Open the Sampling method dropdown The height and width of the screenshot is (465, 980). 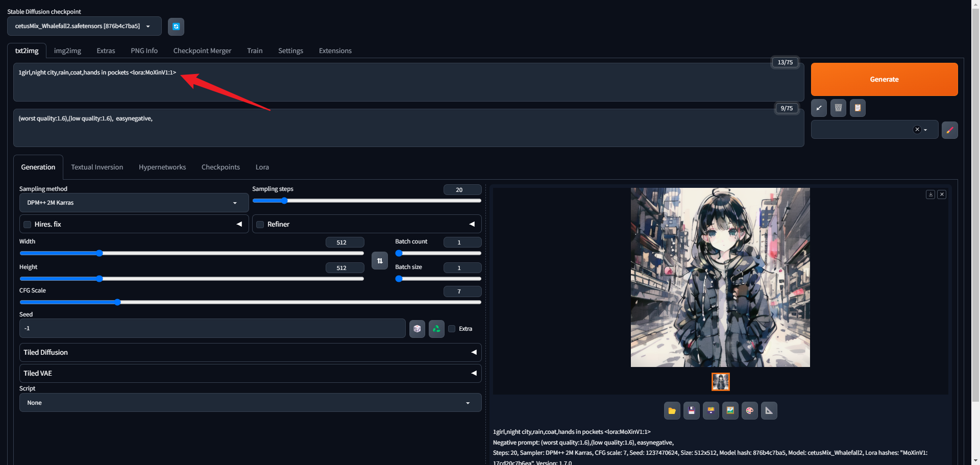click(134, 203)
